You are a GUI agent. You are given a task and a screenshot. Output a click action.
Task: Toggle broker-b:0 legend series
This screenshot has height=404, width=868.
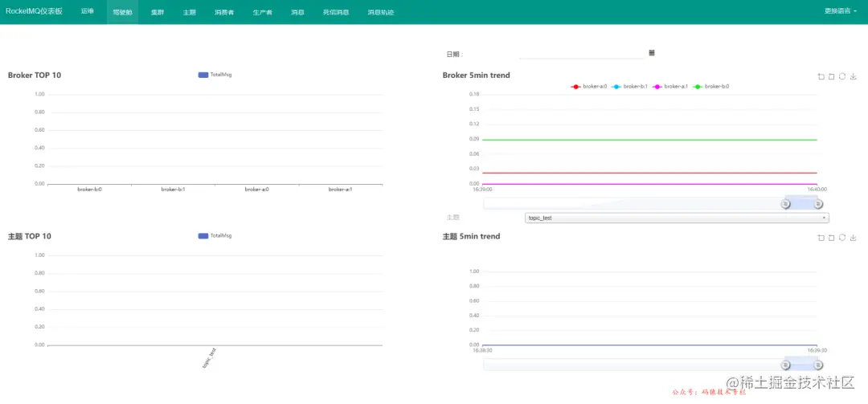click(711, 87)
